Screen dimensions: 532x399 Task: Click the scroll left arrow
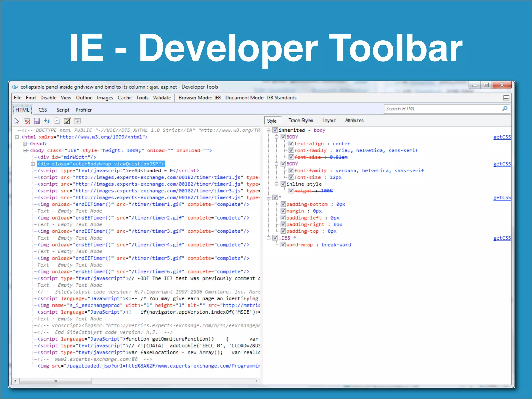(x=15, y=381)
